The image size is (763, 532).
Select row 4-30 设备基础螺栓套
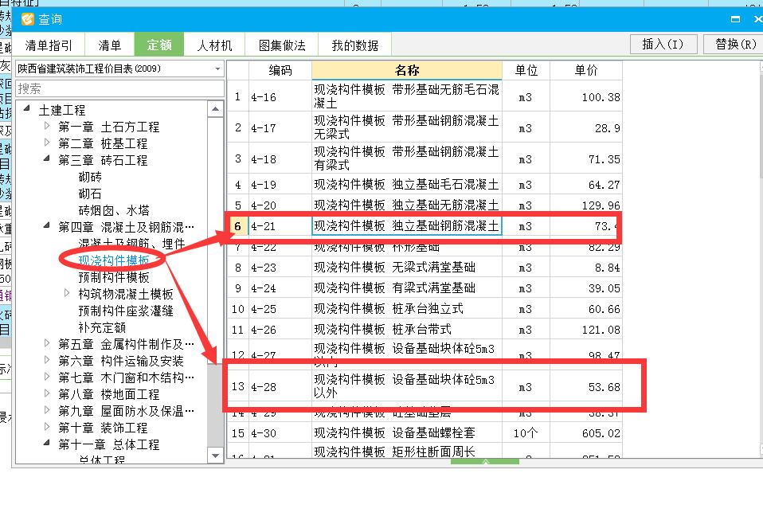click(x=425, y=432)
